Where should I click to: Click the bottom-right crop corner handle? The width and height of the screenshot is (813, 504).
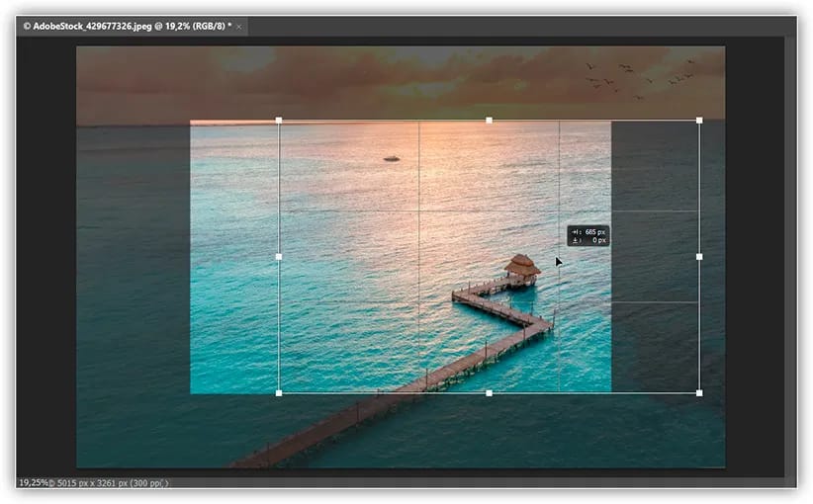click(x=699, y=393)
